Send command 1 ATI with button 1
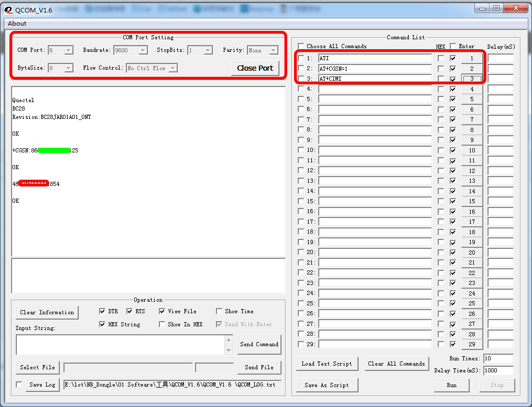532x407 pixels. pyautogui.click(x=472, y=58)
